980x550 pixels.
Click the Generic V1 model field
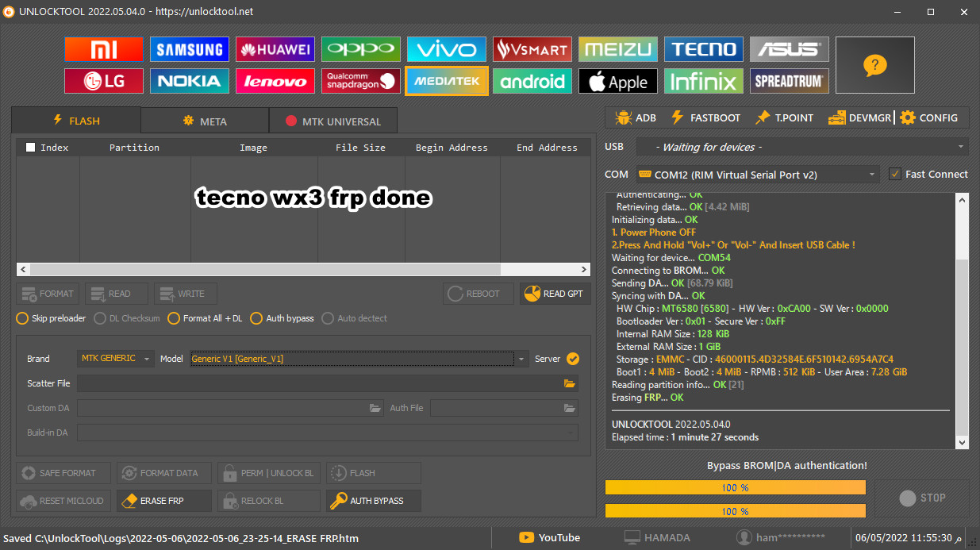point(352,359)
